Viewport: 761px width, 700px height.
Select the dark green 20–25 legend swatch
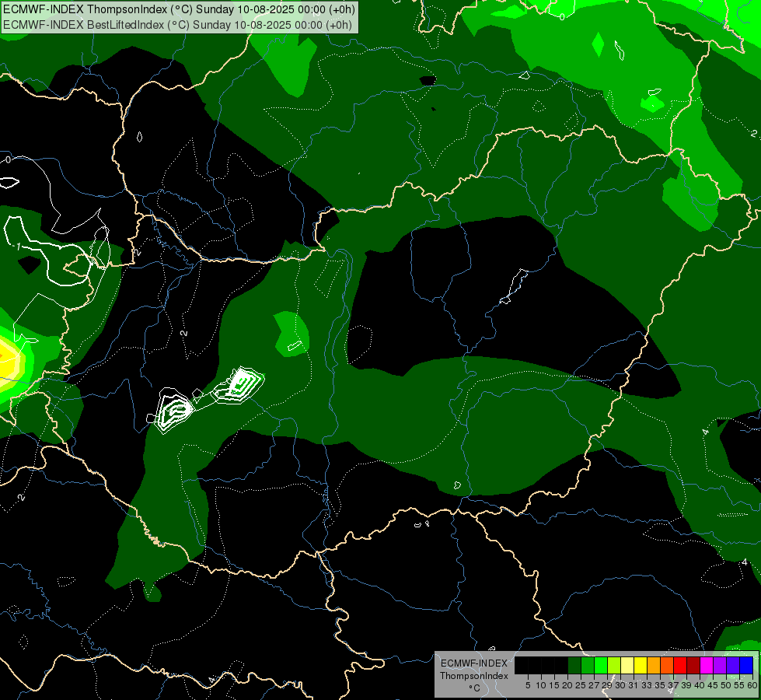point(574,665)
